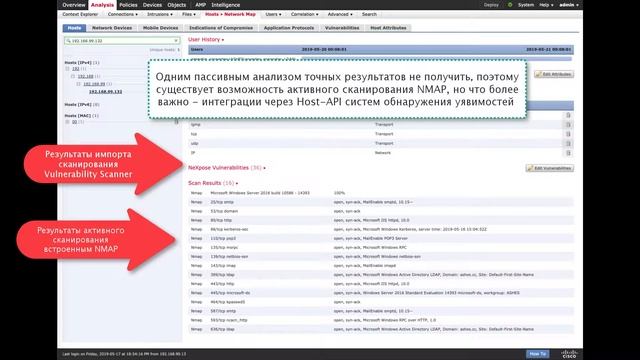Select the Hosts tab
This screenshot has height=360, width=640.
click(74, 28)
